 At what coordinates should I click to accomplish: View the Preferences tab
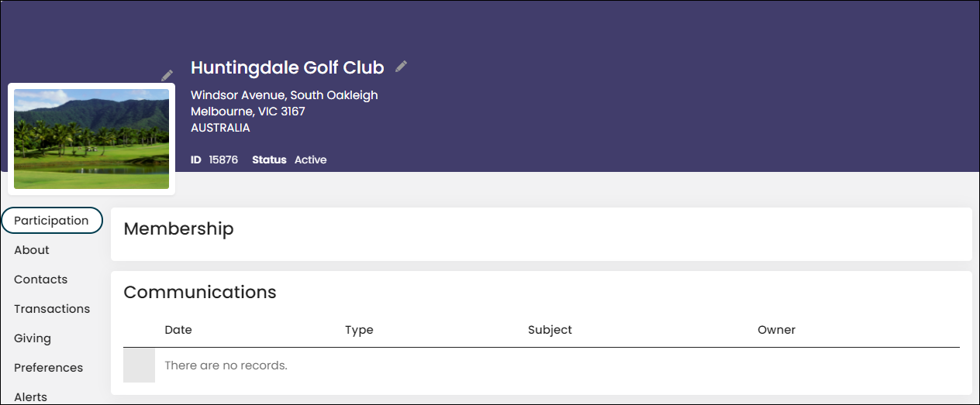[x=49, y=368]
